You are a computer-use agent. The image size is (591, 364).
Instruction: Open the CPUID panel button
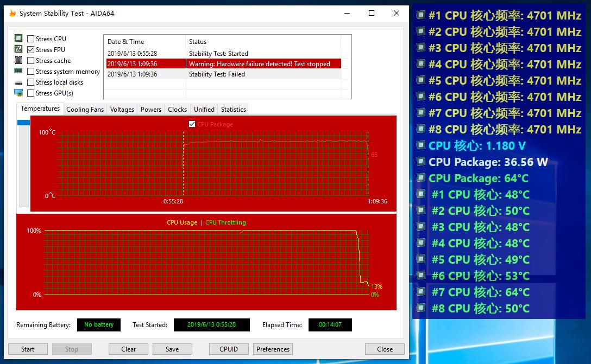coord(229,349)
